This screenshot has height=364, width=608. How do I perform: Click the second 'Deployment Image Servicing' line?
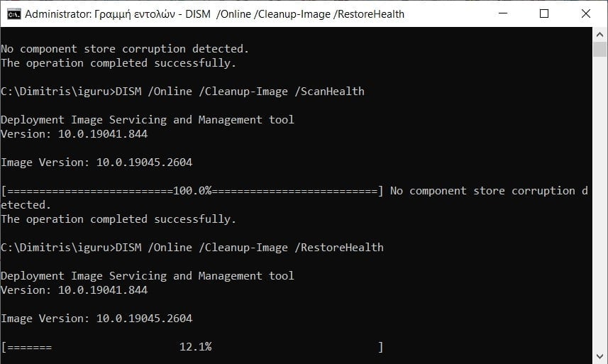coord(147,276)
